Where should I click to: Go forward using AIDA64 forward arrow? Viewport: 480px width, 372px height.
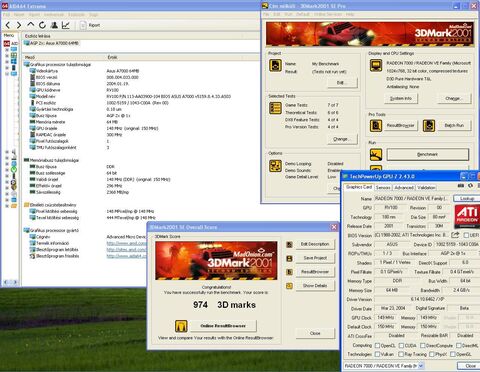[19, 25]
